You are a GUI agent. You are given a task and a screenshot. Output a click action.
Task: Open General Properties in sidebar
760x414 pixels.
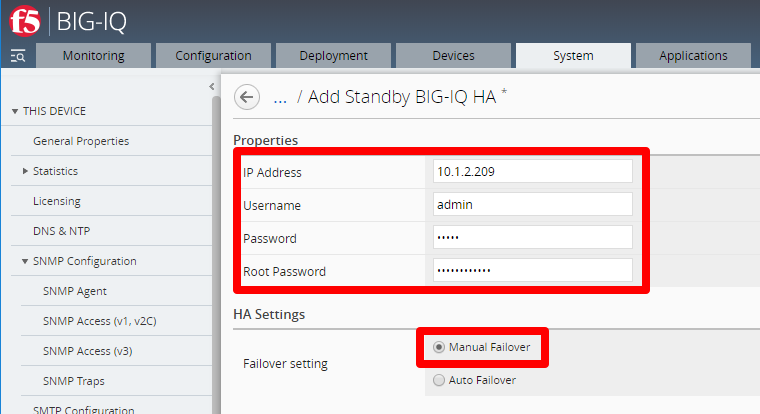point(81,141)
